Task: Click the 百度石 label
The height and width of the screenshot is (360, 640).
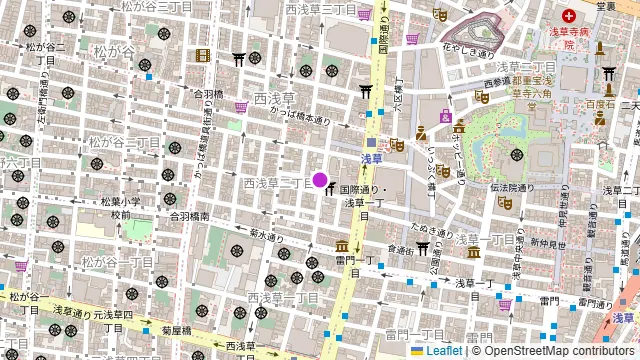Action: pos(600,104)
